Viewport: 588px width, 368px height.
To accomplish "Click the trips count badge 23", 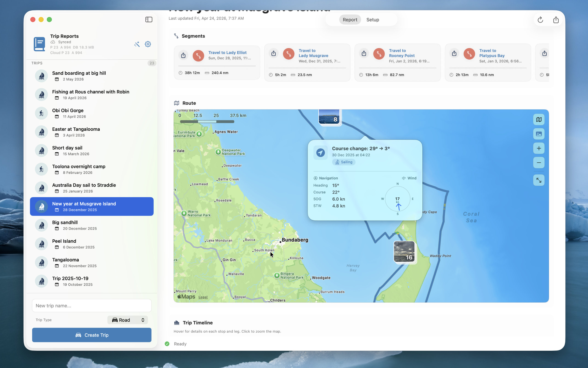I will pos(152,63).
